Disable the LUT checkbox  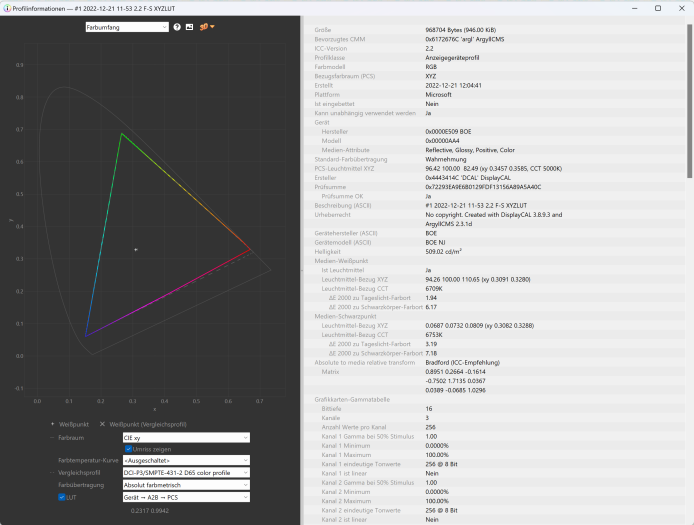pyautogui.click(x=61, y=496)
